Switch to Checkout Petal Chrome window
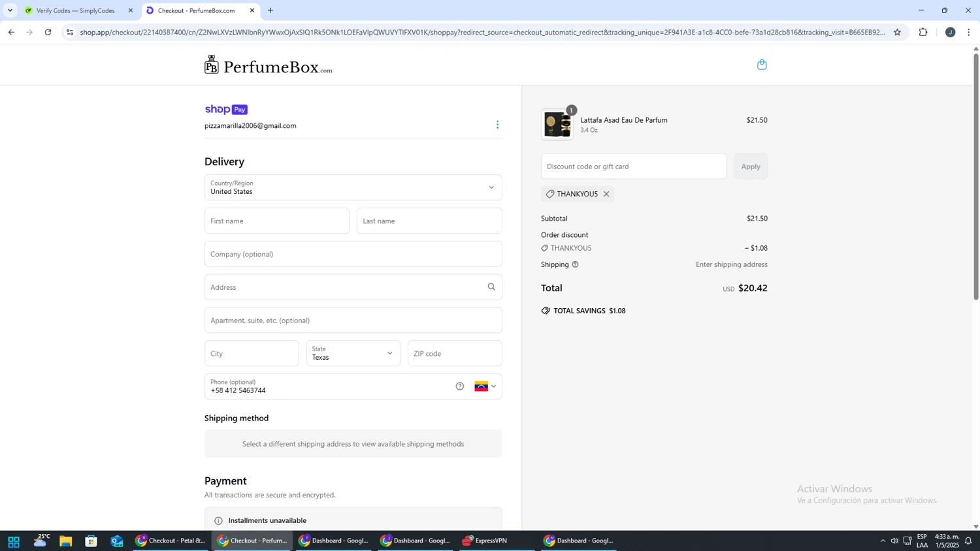Image resolution: width=980 pixels, height=551 pixels. click(171, 541)
